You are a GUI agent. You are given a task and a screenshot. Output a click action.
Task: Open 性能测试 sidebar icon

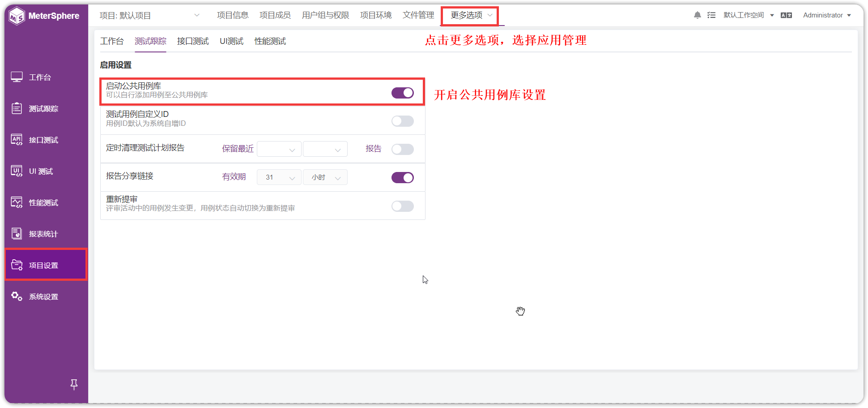click(17, 202)
